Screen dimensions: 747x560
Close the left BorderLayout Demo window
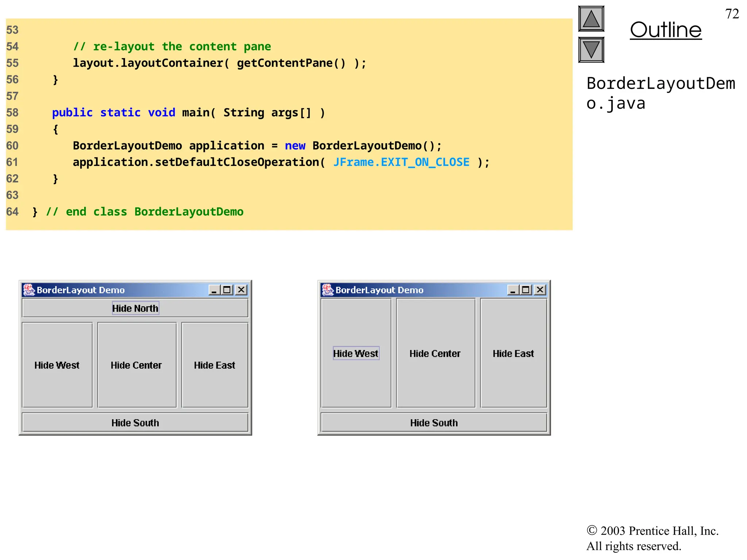241,290
